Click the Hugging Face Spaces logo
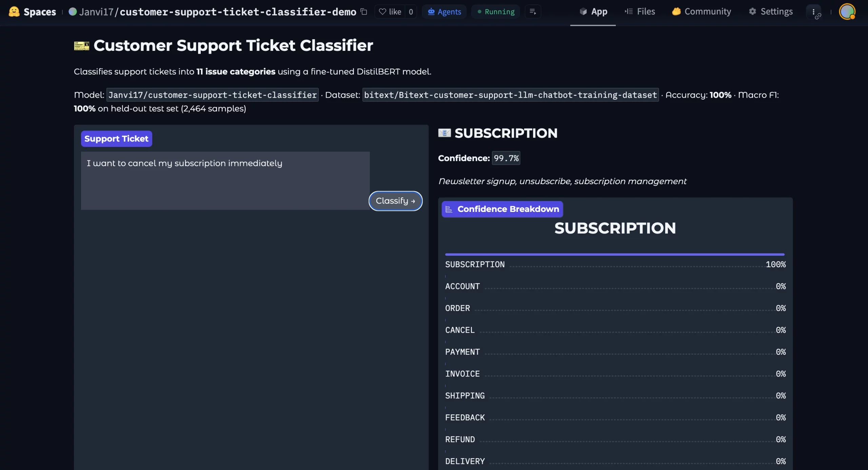The height and width of the screenshot is (470, 868). click(x=14, y=12)
